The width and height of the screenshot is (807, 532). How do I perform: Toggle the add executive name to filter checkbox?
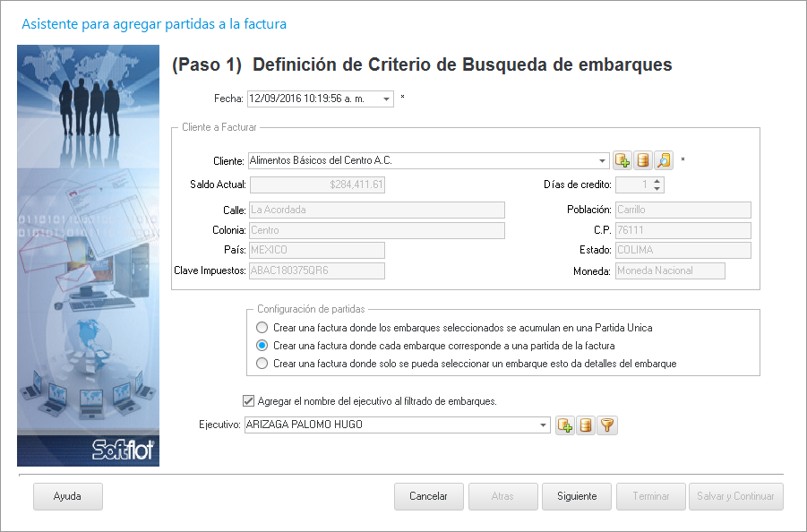249,401
